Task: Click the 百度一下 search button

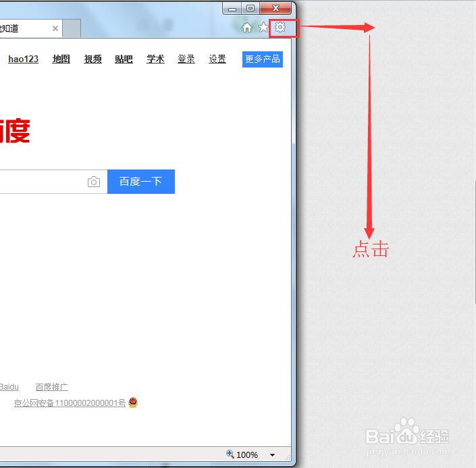Action: 141,181
